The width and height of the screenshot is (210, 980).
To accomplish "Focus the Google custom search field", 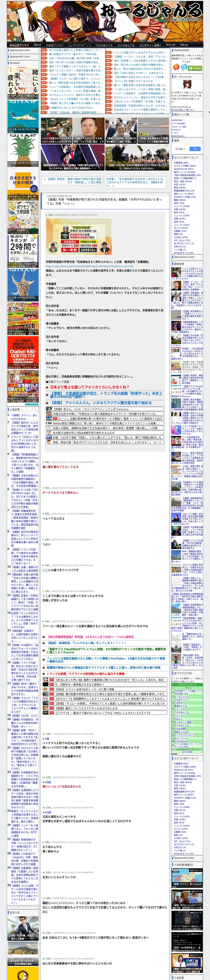I will [x=180, y=149].
